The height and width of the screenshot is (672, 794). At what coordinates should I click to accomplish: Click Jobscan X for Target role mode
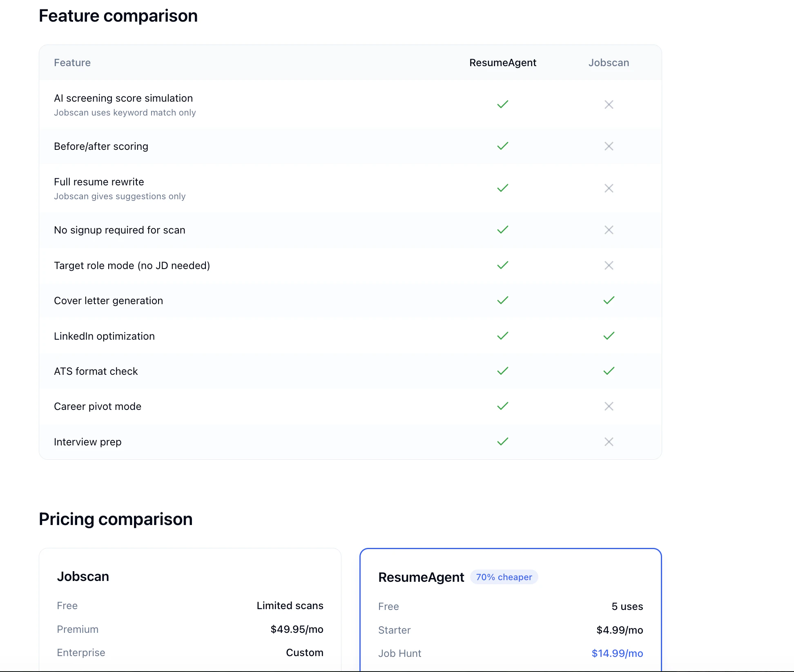click(609, 265)
